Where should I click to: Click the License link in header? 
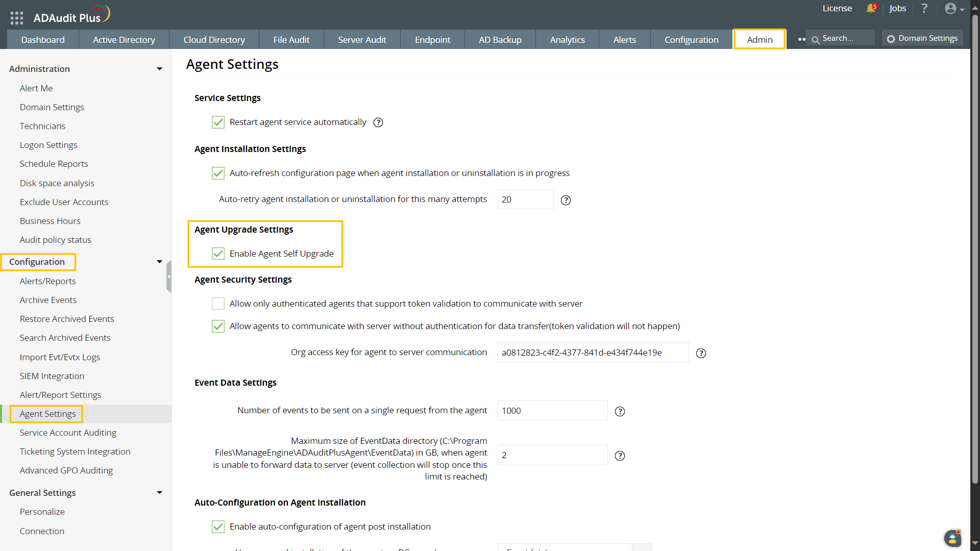pyautogui.click(x=837, y=9)
